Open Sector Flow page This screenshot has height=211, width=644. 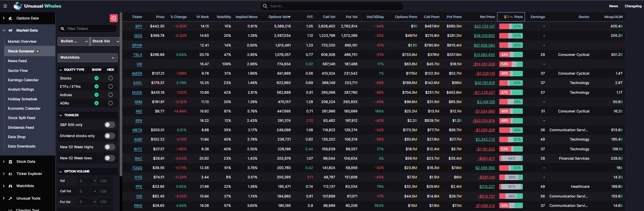(x=18, y=70)
